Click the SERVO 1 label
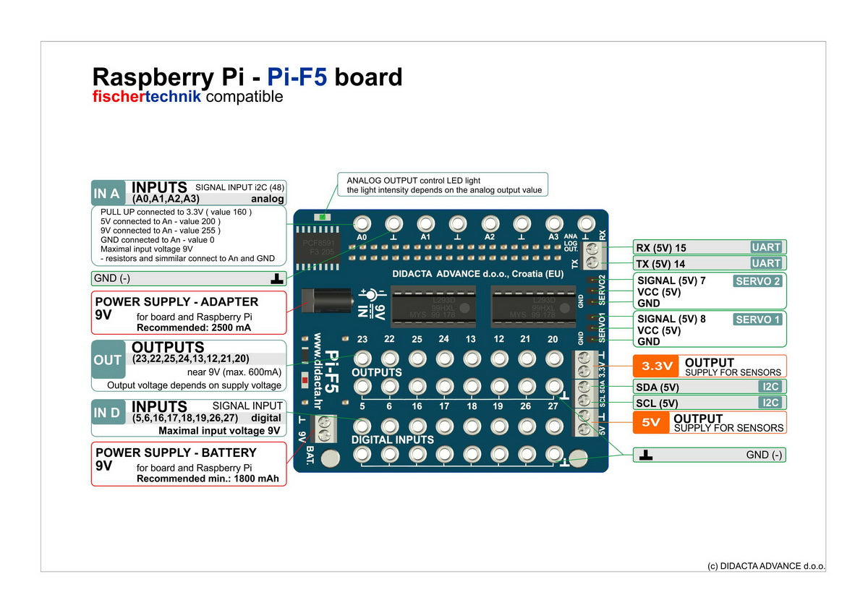This screenshot has width=868, height=613. click(758, 320)
